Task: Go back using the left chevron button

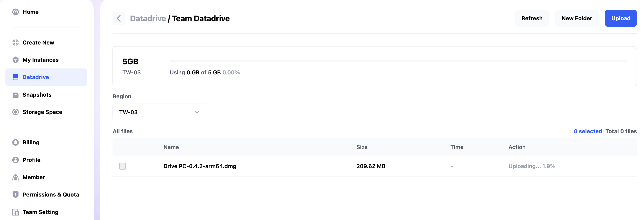Action: [x=119, y=18]
